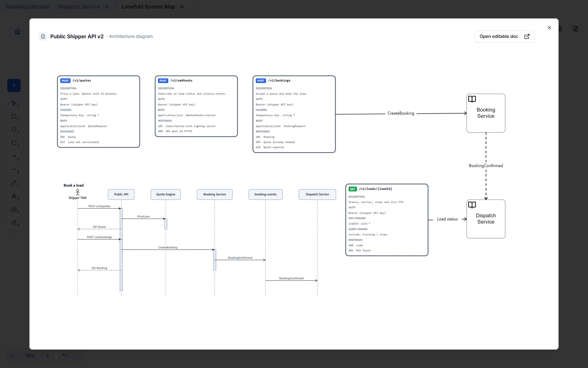This screenshot has width=588, height=368.
Task: Select the image insert tool
Action: [x=14, y=209]
